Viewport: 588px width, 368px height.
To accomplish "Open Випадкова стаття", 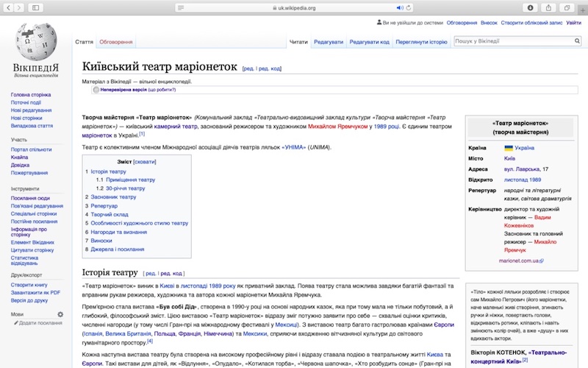I will (32, 126).
